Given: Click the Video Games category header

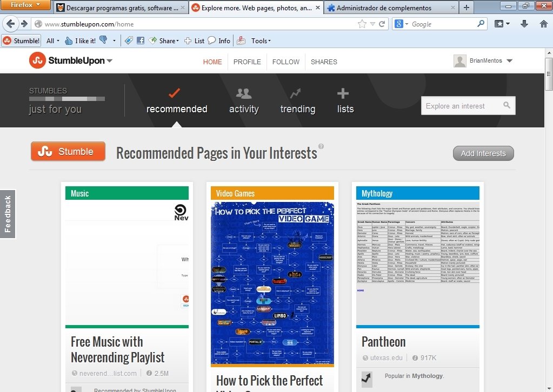Looking at the screenshot, I should [272, 193].
